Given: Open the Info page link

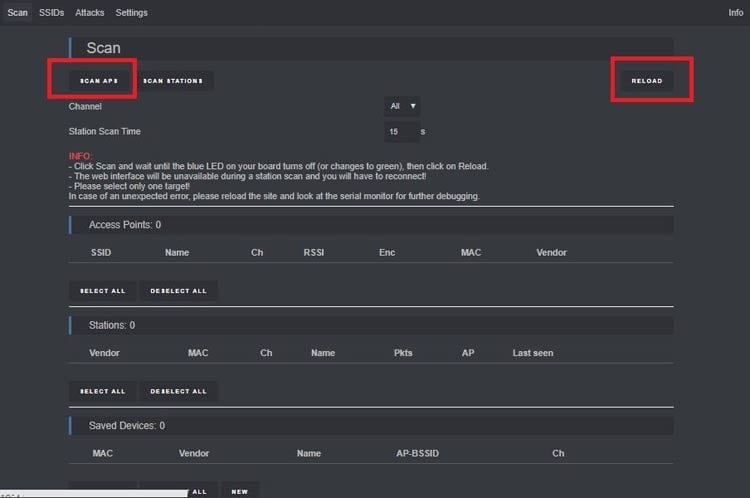Looking at the screenshot, I should tap(735, 13).
